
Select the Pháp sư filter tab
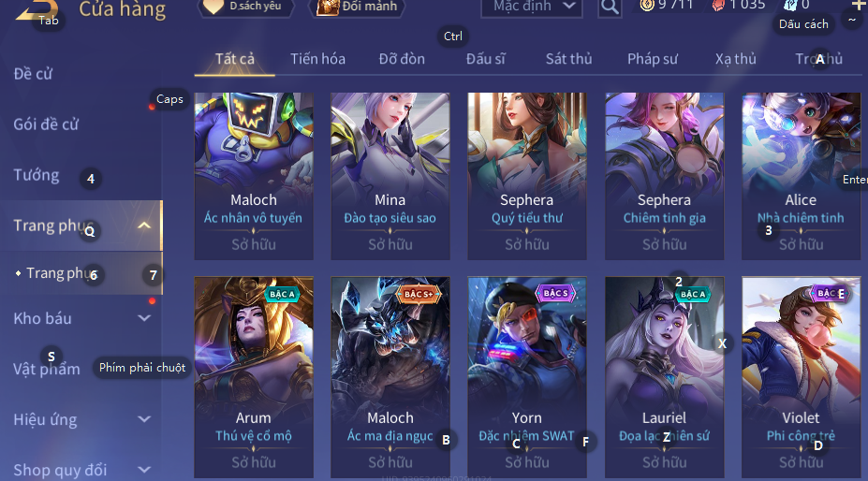pyautogui.click(x=652, y=59)
